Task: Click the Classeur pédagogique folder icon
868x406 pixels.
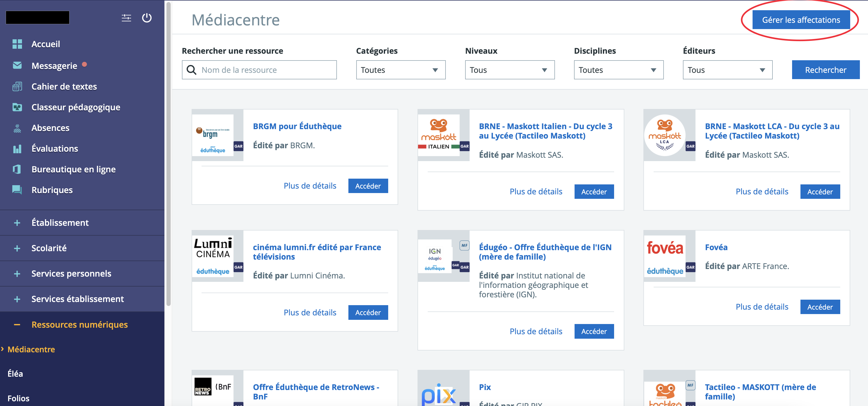Action: pyautogui.click(x=17, y=107)
